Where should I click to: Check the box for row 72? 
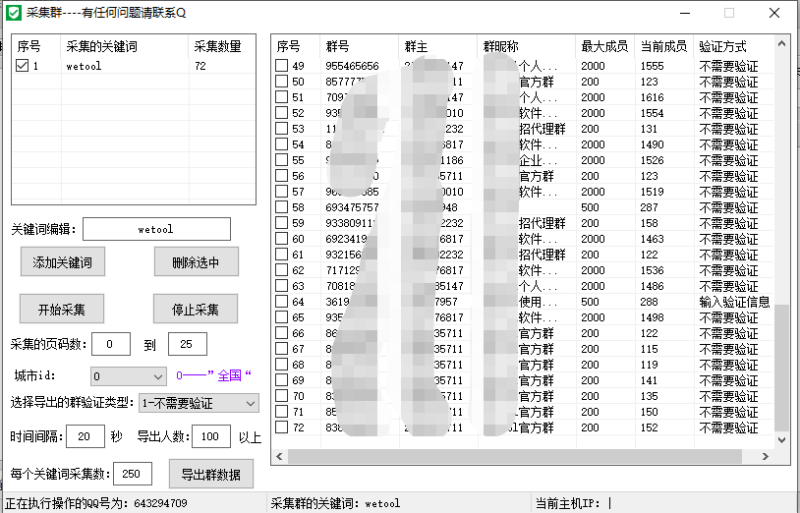[x=282, y=427]
